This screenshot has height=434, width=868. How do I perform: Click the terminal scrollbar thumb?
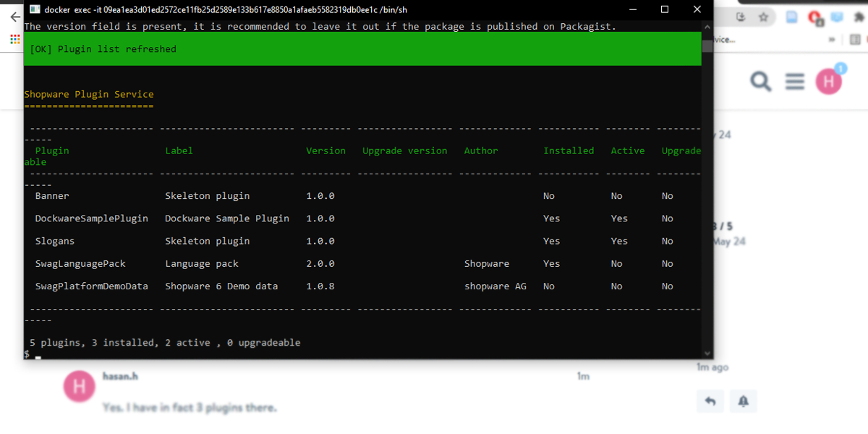pos(707,46)
